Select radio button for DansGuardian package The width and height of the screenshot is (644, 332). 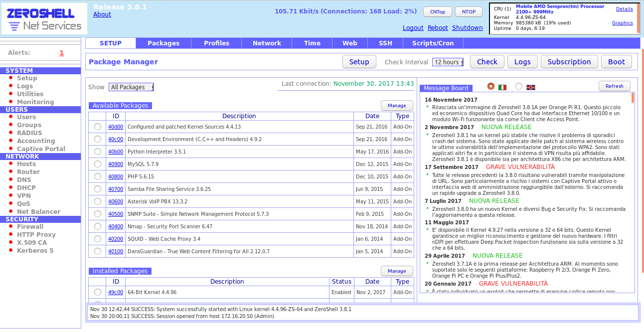click(x=98, y=251)
